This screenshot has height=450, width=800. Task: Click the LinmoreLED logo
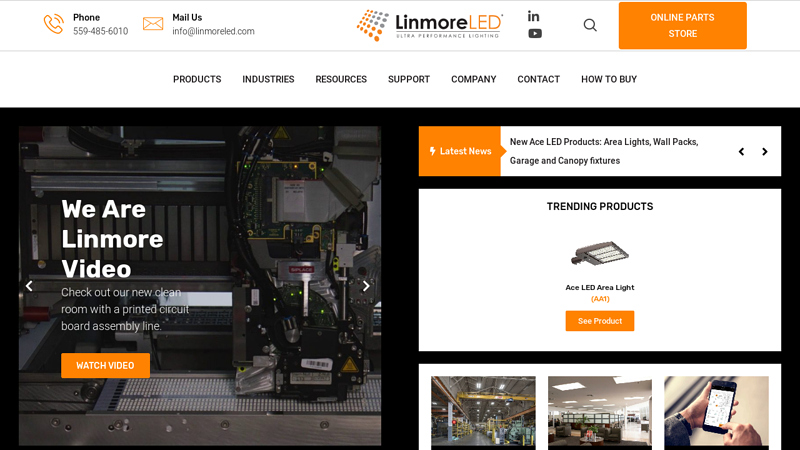pyautogui.click(x=430, y=25)
